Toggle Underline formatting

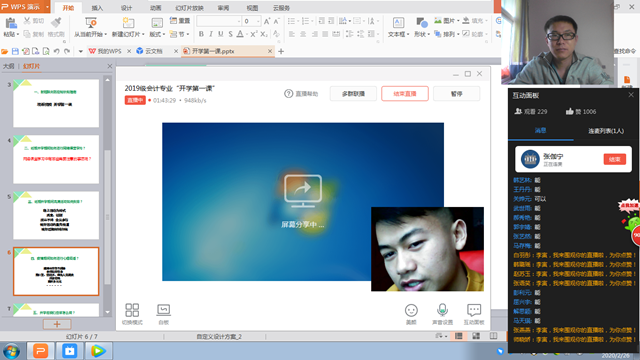point(221,34)
